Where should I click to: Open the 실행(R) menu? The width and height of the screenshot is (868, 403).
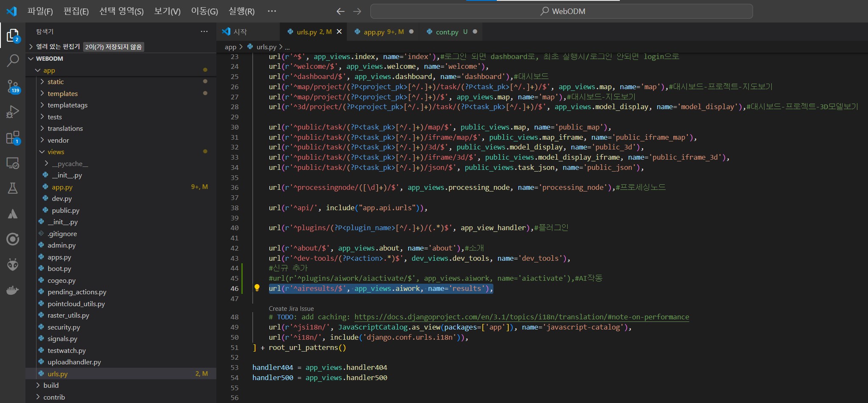point(241,11)
